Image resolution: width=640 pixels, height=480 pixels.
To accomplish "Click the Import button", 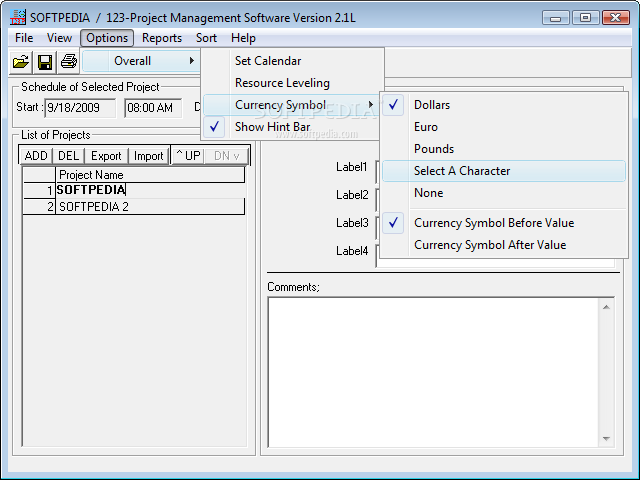I will pos(148,156).
